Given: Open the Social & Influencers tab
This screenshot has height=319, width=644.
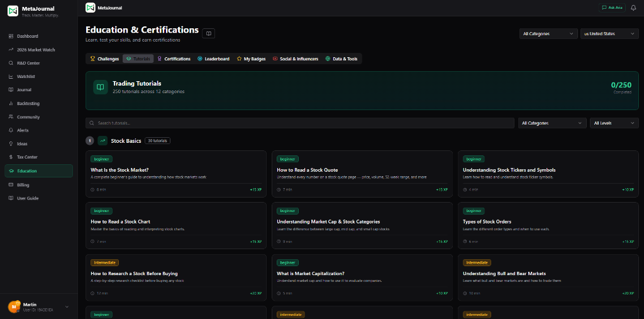Looking at the screenshot, I should pyautogui.click(x=296, y=59).
